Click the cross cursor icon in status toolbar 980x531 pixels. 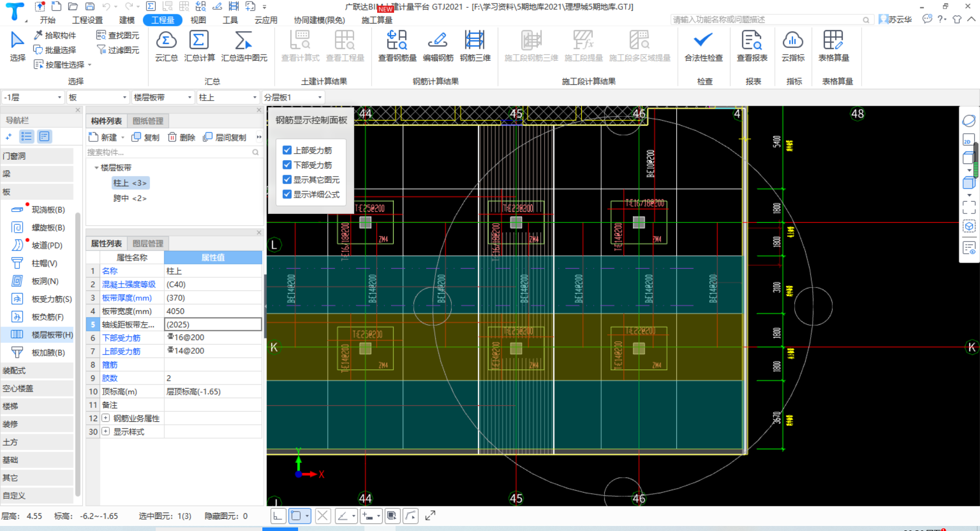323,516
